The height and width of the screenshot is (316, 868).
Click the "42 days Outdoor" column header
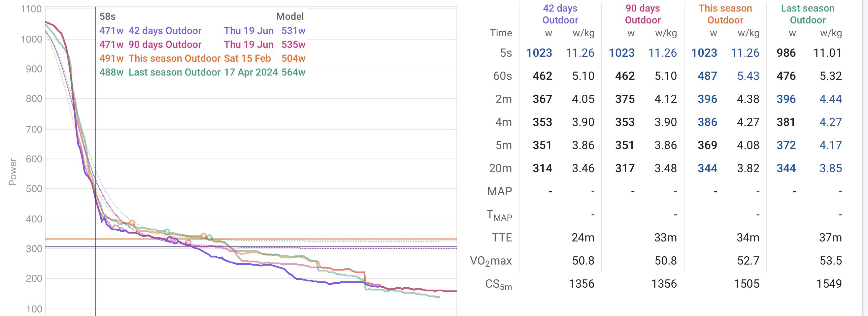point(560,14)
